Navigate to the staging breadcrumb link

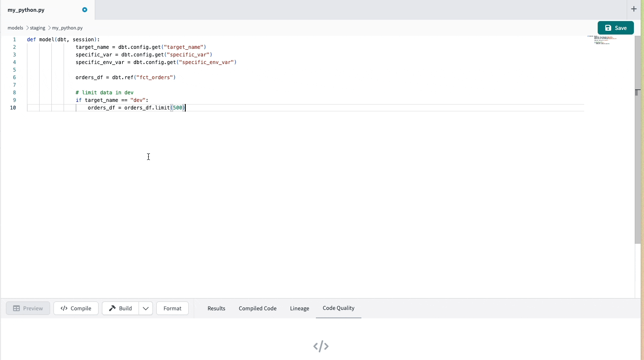click(37, 28)
